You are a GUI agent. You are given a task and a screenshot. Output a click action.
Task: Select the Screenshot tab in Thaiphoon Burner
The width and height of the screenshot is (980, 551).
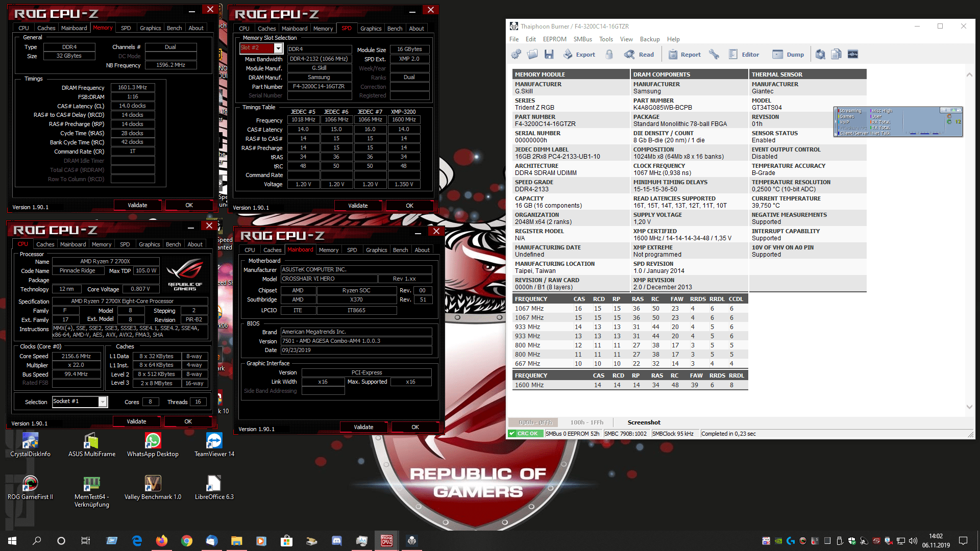pos(644,422)
